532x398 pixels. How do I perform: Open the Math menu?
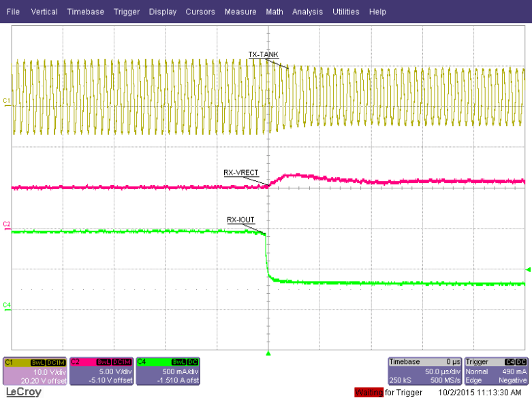pos(275,12)
